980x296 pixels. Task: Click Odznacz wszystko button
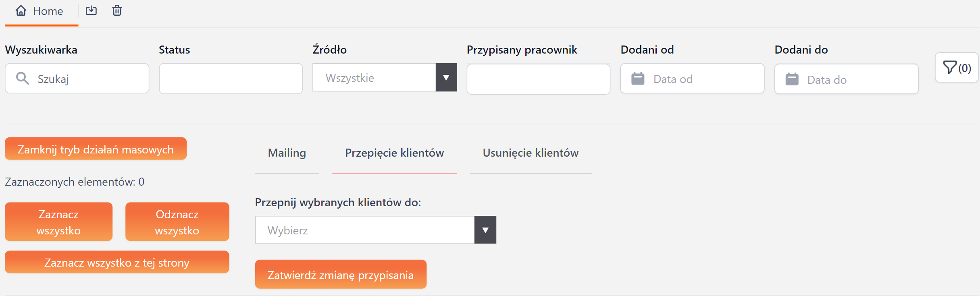177,222
